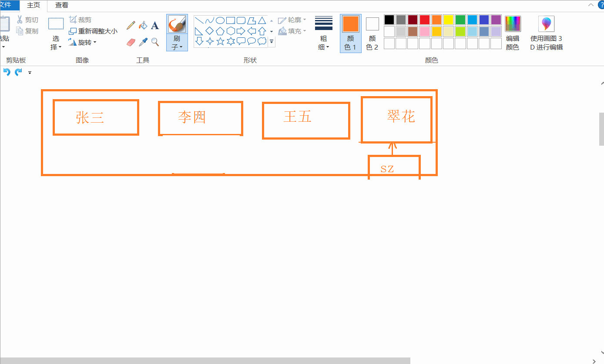Viewport: 604px width, 364px height.
Task: Select the Magnifier tool
Action: click(x=155, y=42)
